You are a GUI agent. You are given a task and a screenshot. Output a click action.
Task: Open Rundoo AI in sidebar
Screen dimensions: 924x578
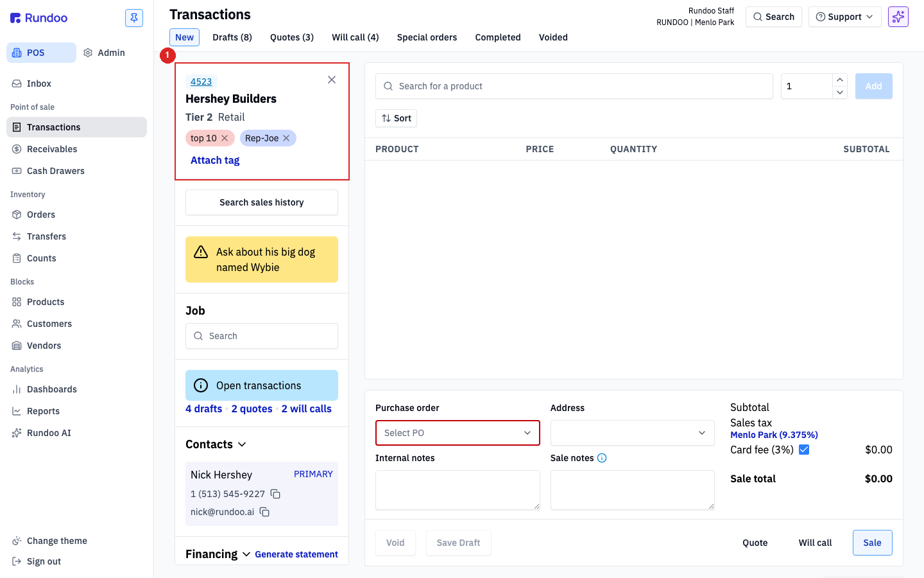[76, 433]
